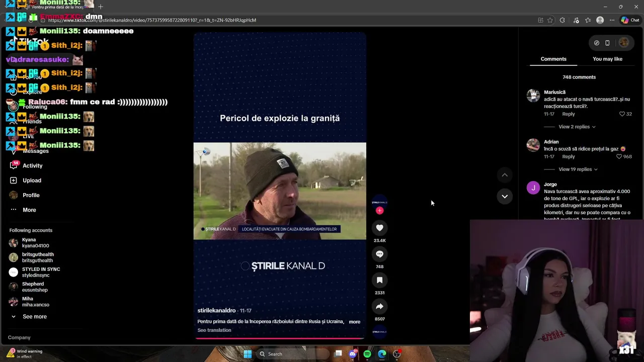Image resolution: width=644 pixels, height=362 pixels.
Task: Click the get-app phone icon at top right
Action: point(607,43)
